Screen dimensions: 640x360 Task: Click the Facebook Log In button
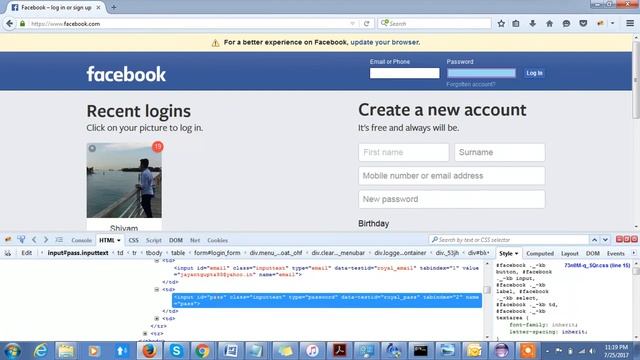pyautogui.click(x=534, y=73)
